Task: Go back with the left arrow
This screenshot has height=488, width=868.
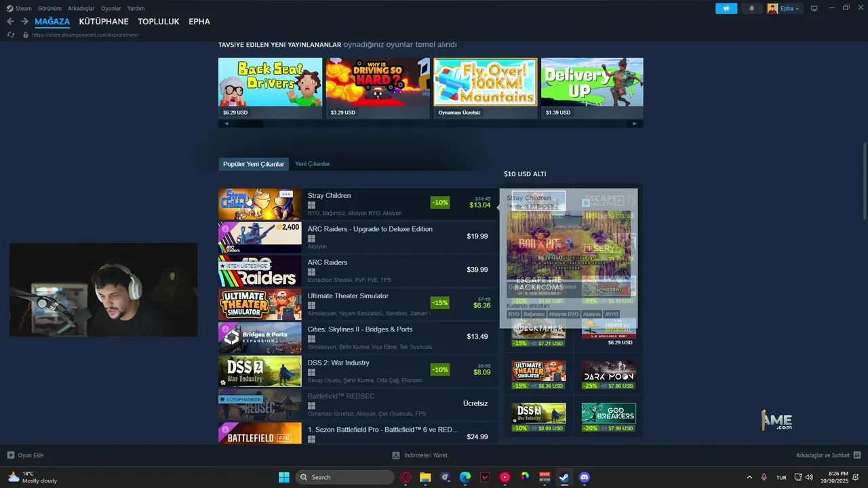Action: click(10, 22)
